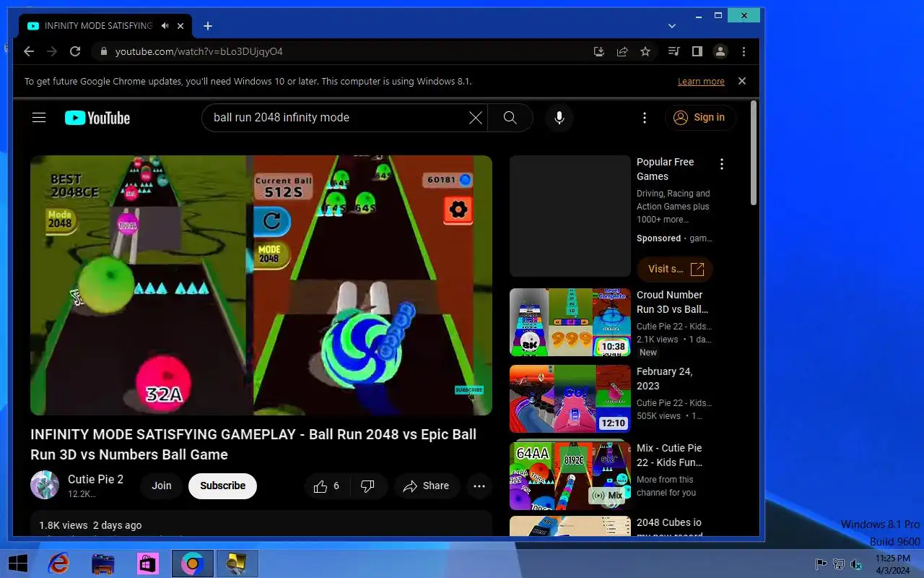Open ad options for Popular Free Games

[722, 165]
